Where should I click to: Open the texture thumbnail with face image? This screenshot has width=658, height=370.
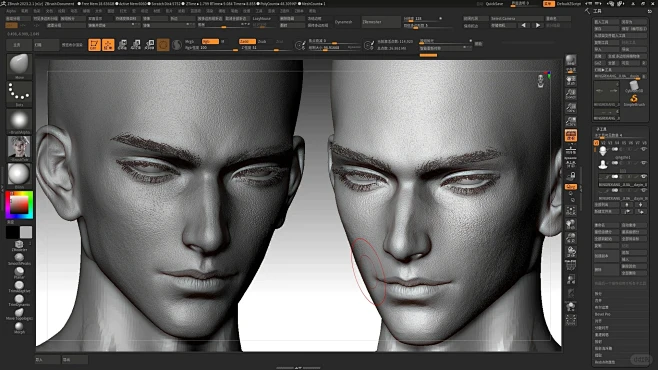[x=19, y=148]
